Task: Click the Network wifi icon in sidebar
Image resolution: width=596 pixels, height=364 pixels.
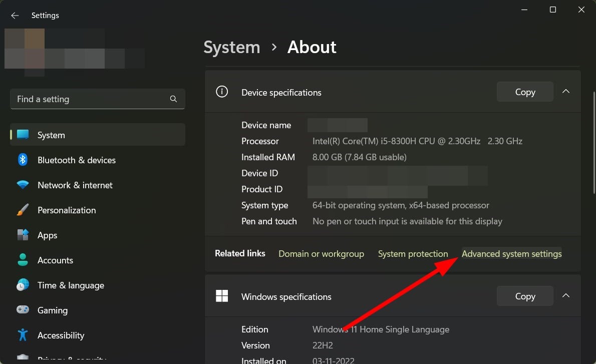Action: [x=23, y=185]
